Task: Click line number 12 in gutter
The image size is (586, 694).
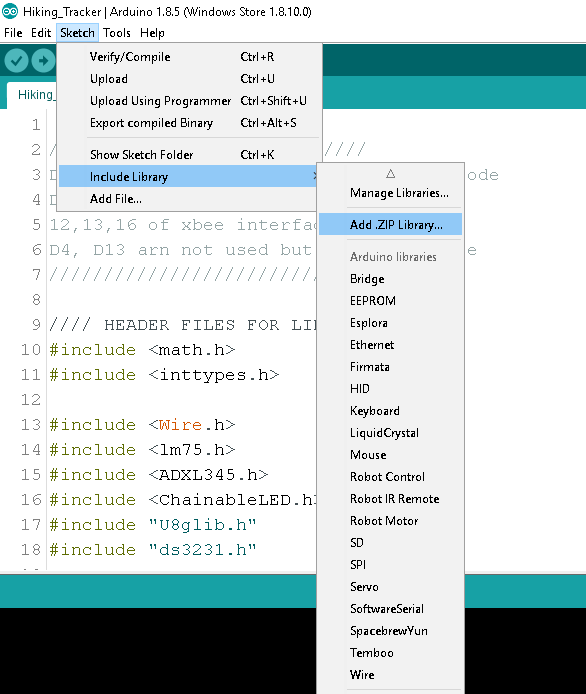Action: point(31,400)
